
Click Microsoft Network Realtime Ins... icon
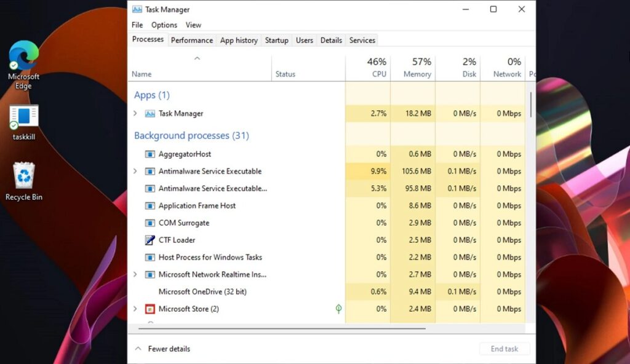click(150, 275)
